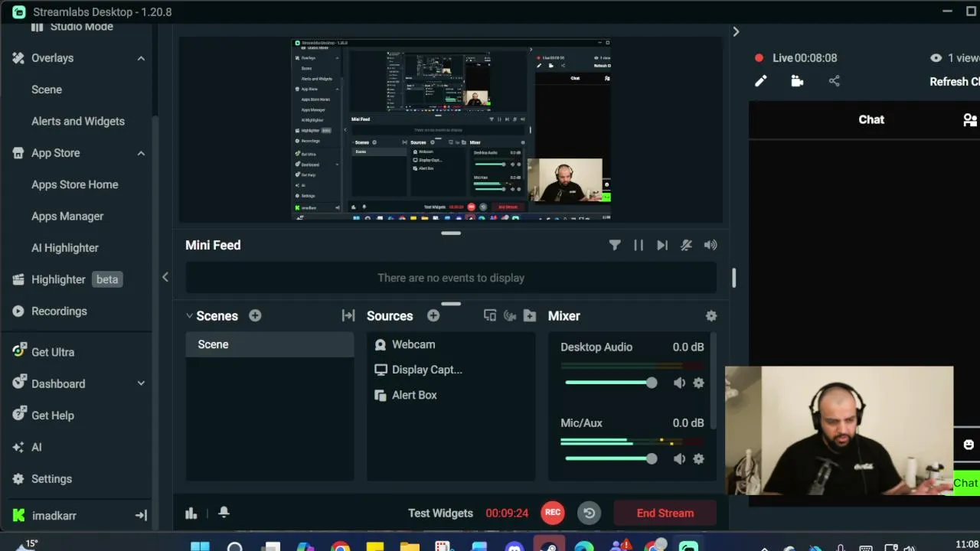
Task: Open Discord from the Windows taskbar
Action: point(514,547)
